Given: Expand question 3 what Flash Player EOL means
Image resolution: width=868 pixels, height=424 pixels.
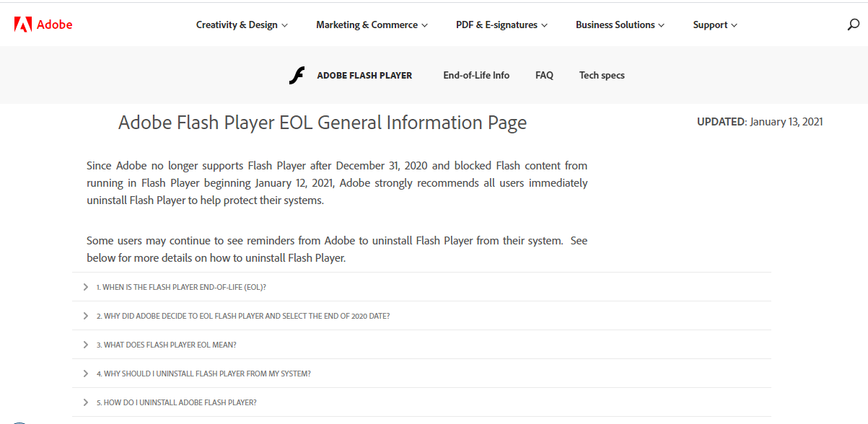Looking at the screenshot, I should click(x=422, y=345).
